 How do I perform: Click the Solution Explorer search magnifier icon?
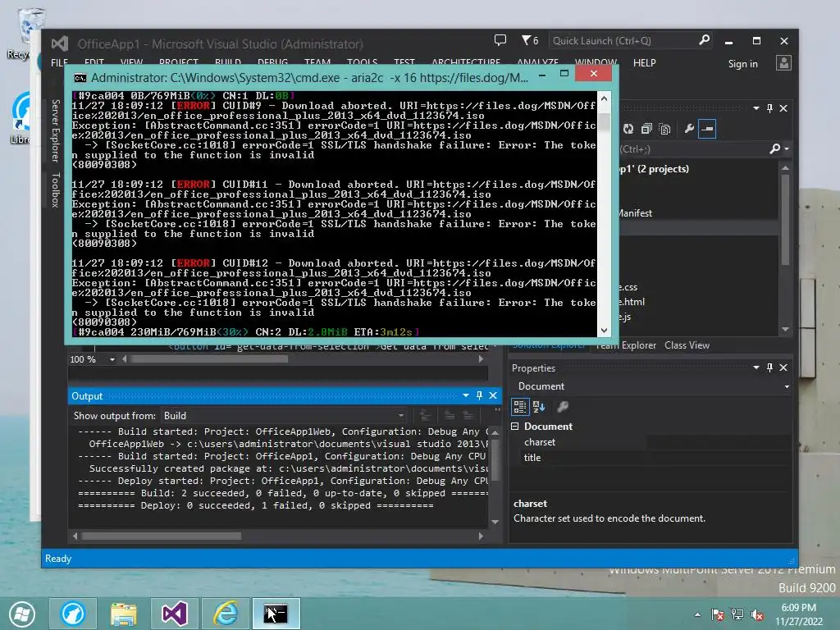pyautogui.click(x=774, y=149)
